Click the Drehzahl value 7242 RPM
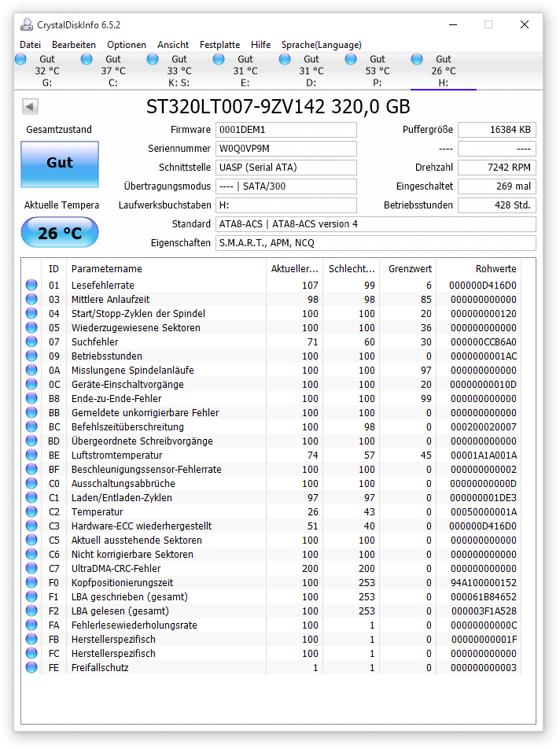Screen dimensions: 560x749 point(497,167)
